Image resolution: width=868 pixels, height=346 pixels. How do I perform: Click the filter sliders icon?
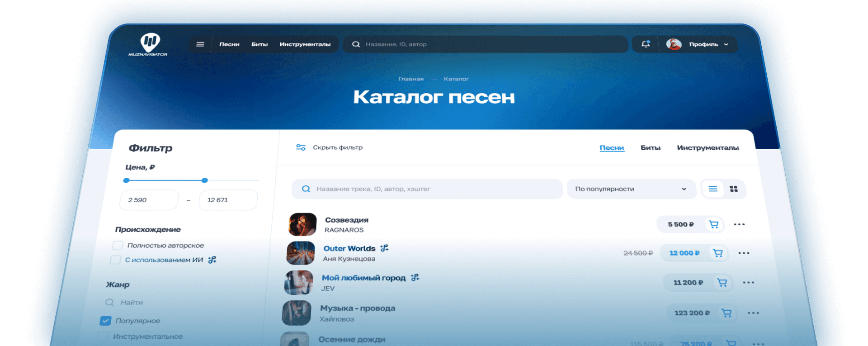[301, 147]
